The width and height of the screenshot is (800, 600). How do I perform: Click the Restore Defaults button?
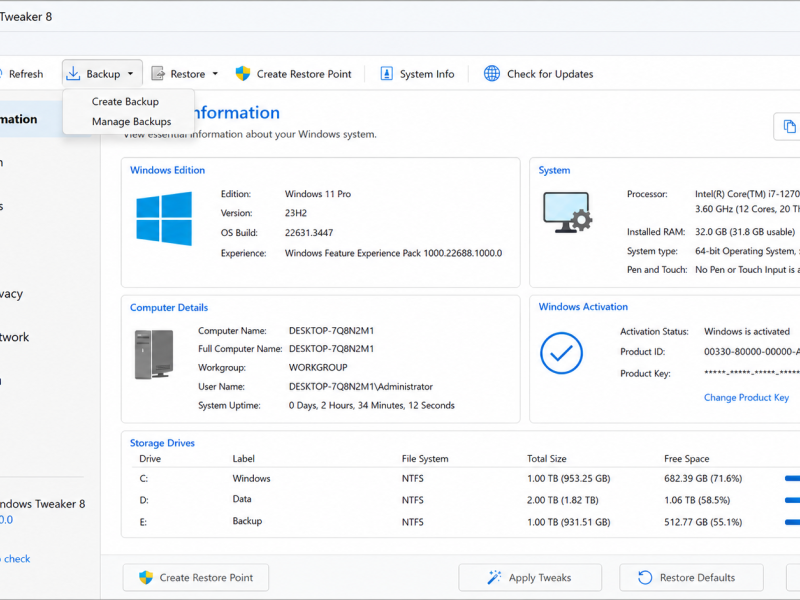click(x=691, y=578)
